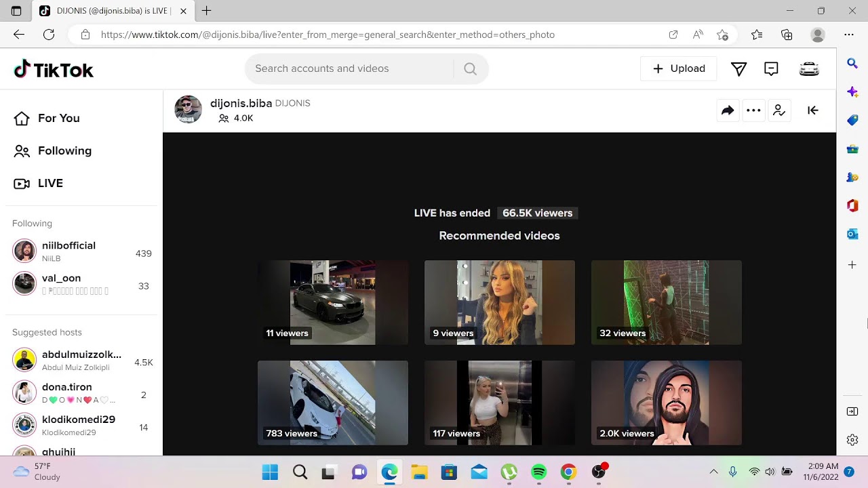The width and height of the screenshot is (868, 488).
Task: Collapse the live panel with arrow icon
Action: pyautogui.click(x=813, y=110)
